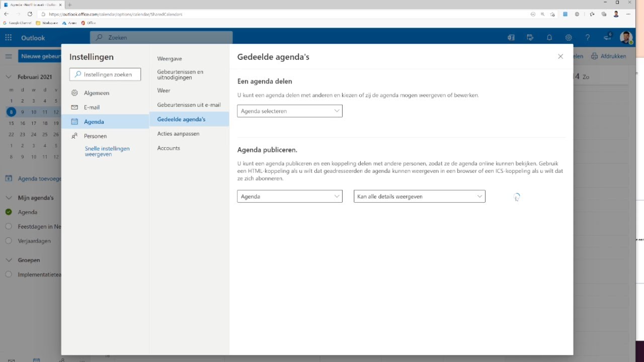Click the Instellingen zoeken search field
Viewport: 644px width, 362px height.
[105, 74]
